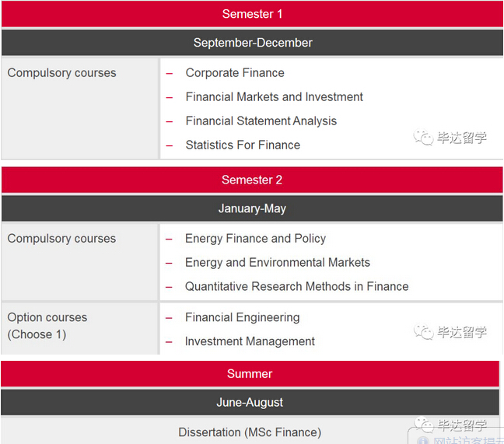The image size is (504, 444).
Task: Click Statistics For Finance course
Action: (x=243, y=145)
